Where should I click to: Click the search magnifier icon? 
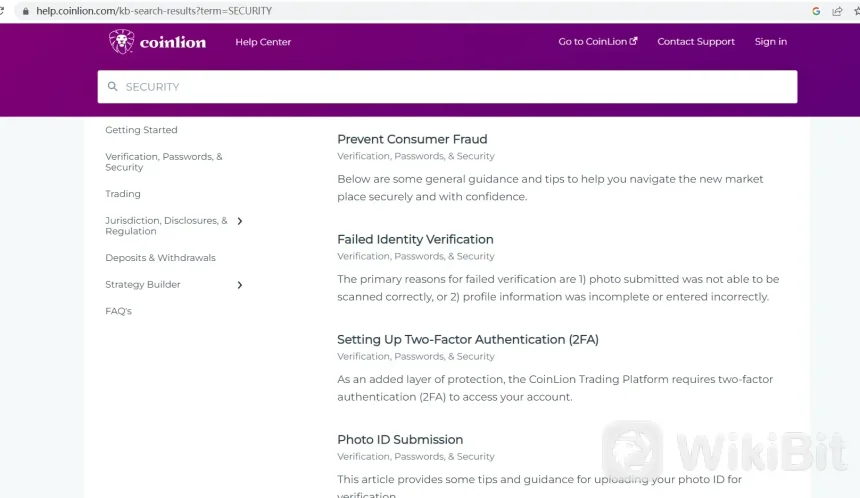(112, 87)
